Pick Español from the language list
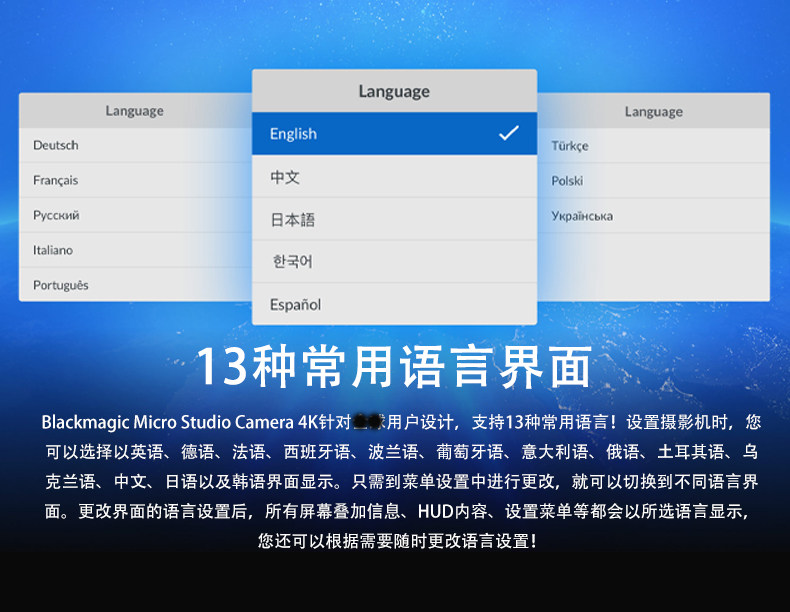The image size is (790, 612). 394,304
